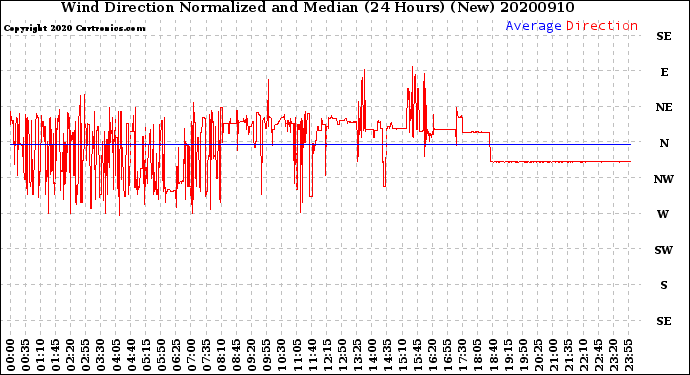690x375 pixels.
Task: Click the 13:25 time axis label
Action: click(x=357, y=355)
